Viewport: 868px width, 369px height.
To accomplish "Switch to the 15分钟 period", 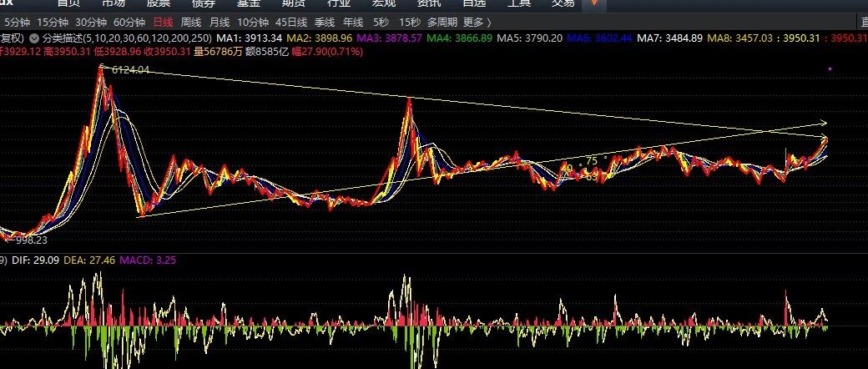I will tap(53, 23).
